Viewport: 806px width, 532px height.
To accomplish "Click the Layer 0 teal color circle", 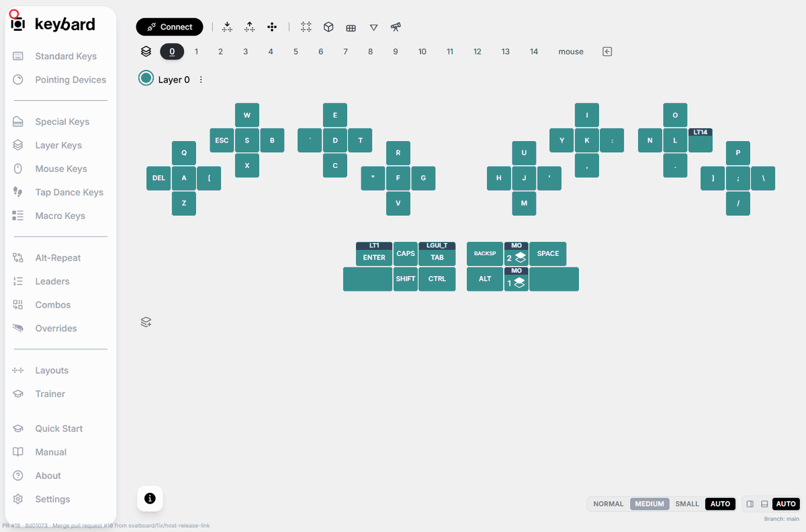I will point(146,78).
